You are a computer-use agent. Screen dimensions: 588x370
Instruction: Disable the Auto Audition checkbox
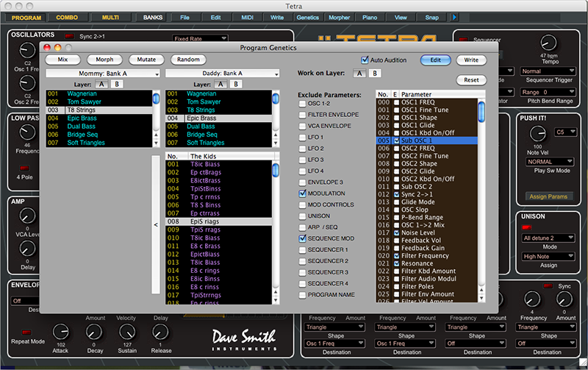[x=365, y=60]
